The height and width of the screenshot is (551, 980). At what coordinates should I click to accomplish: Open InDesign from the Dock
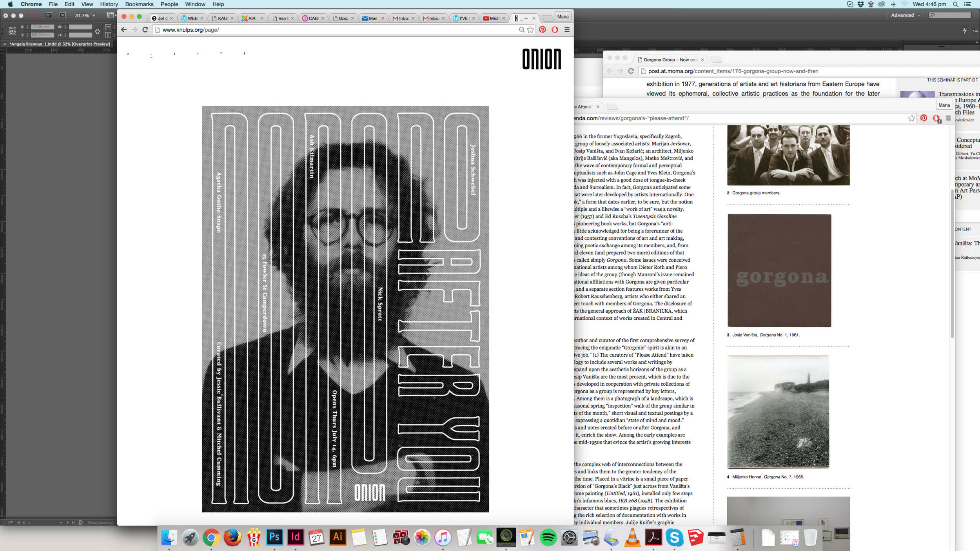(296, 537)
